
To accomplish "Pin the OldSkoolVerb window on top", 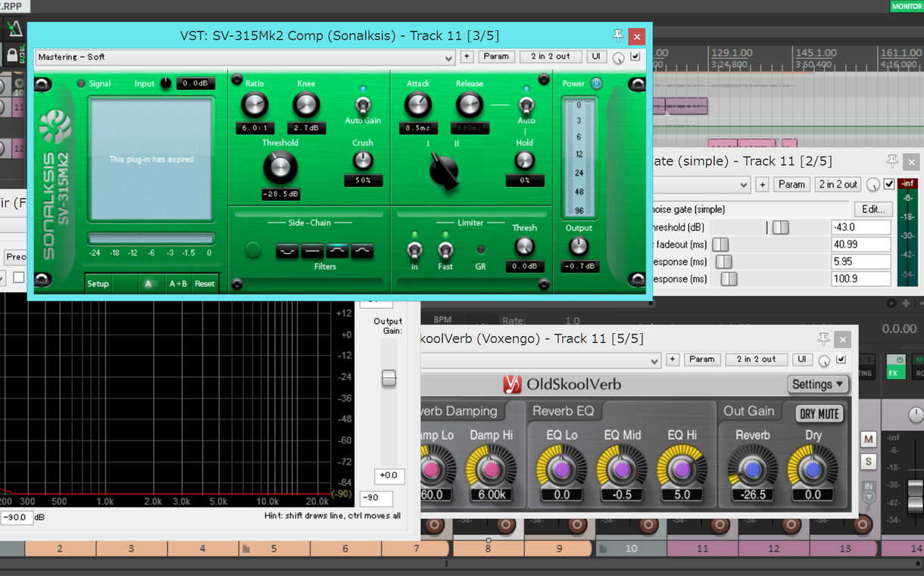I will coord(823,338).
